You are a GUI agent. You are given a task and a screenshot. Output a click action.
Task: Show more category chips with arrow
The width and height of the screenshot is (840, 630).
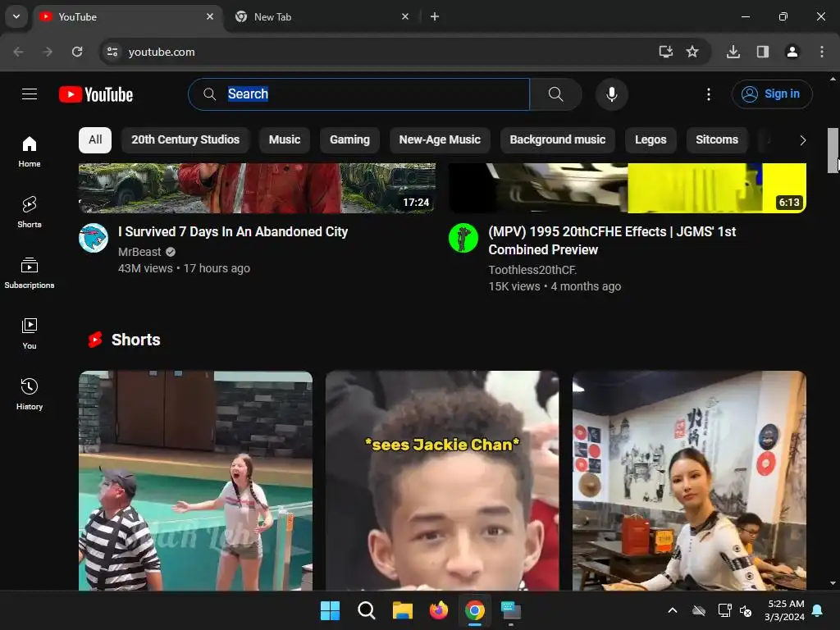point(802,140)
